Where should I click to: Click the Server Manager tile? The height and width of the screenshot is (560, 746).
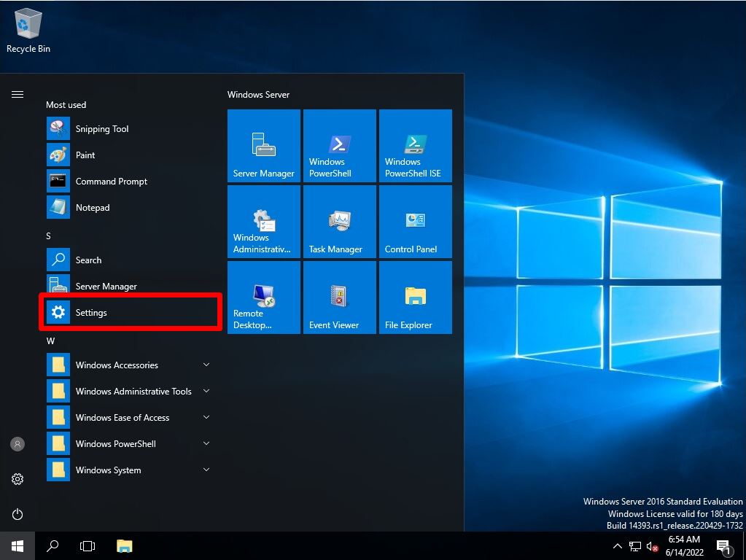[x=263, y=146]
